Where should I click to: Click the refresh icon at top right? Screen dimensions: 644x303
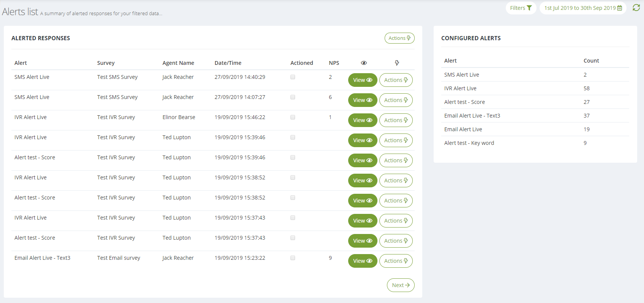(x=636, y=8)
